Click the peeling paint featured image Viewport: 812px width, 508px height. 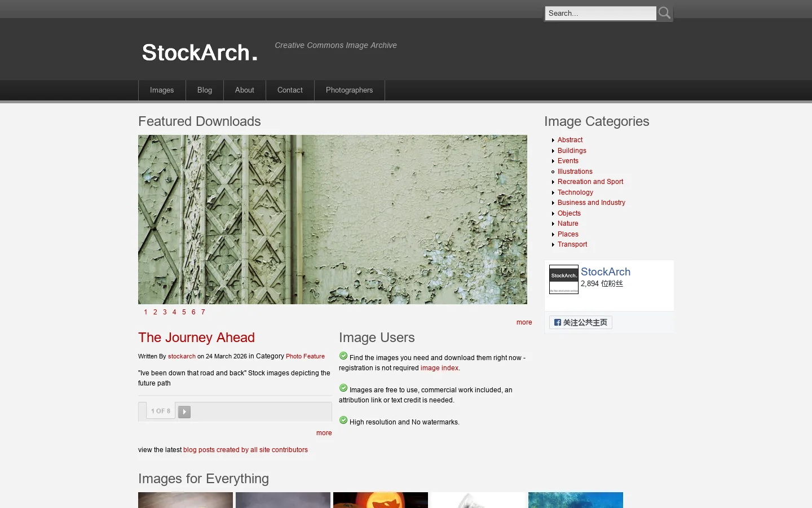pos(333,220)
